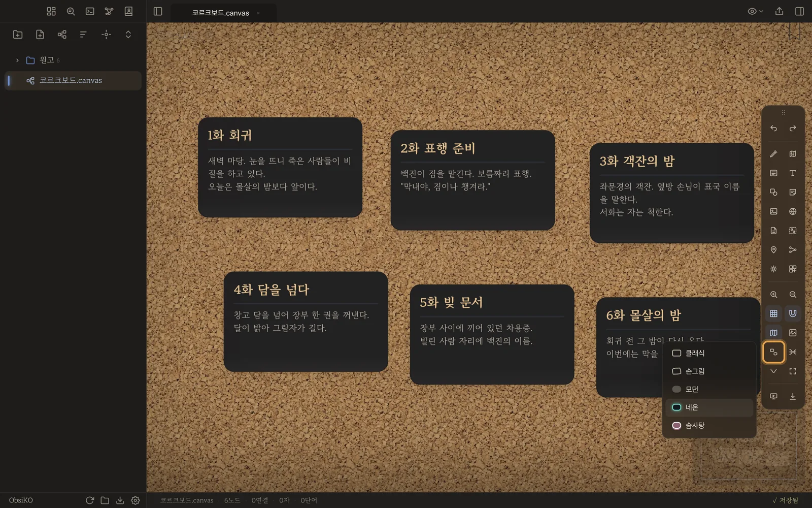This screenshot has height=508, width=812.
Task: Export the canvas with the download arrow
Action: point(793,396)
